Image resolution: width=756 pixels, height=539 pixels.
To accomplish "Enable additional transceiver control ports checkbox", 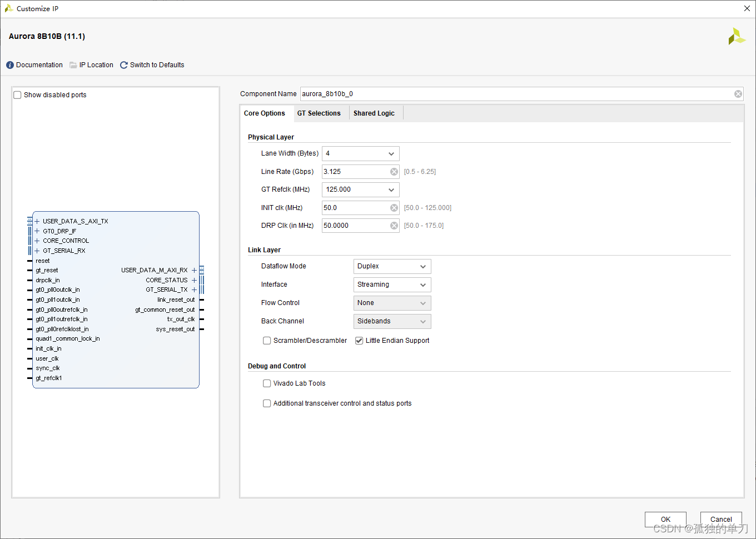I will (267, 403).
